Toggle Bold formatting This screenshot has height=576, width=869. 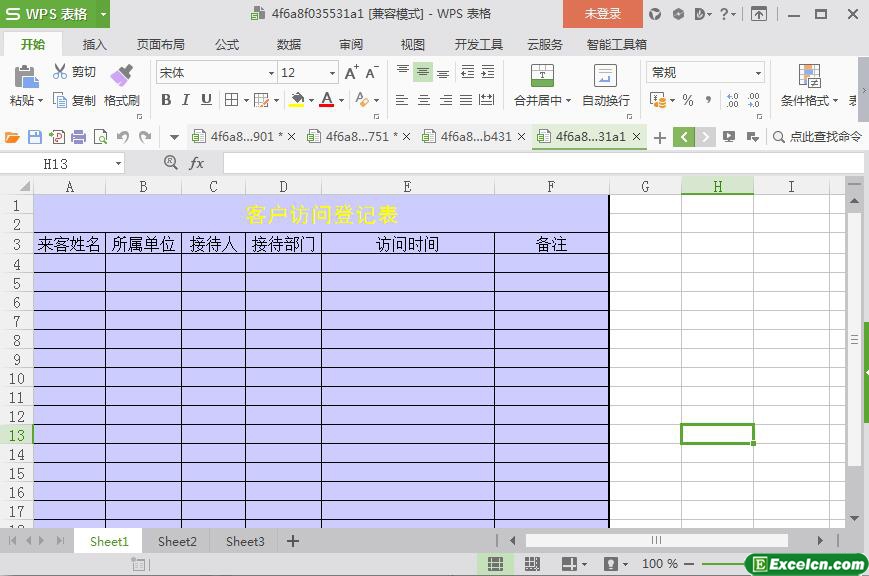(166, 100)
